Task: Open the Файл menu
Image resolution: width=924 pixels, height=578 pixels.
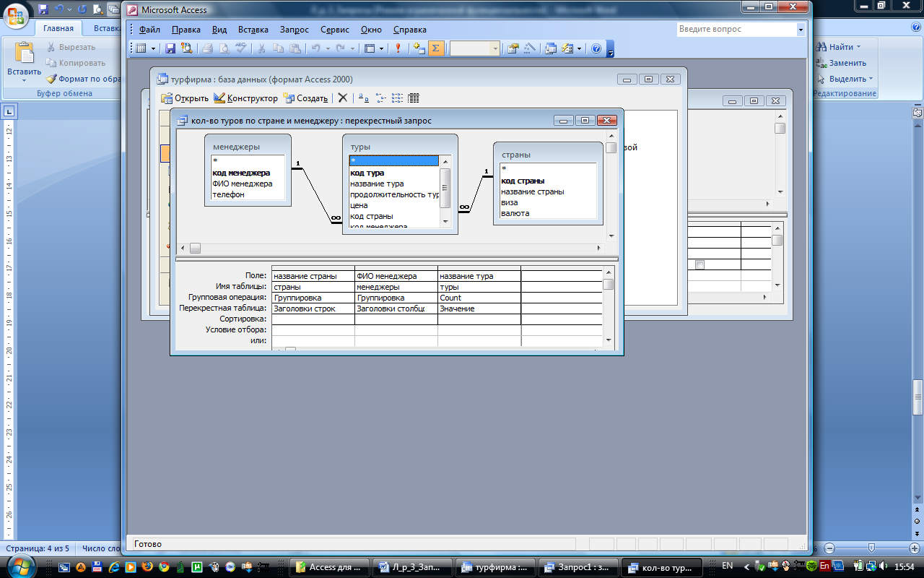Action: pyautogui.click(x=149, y=30)
